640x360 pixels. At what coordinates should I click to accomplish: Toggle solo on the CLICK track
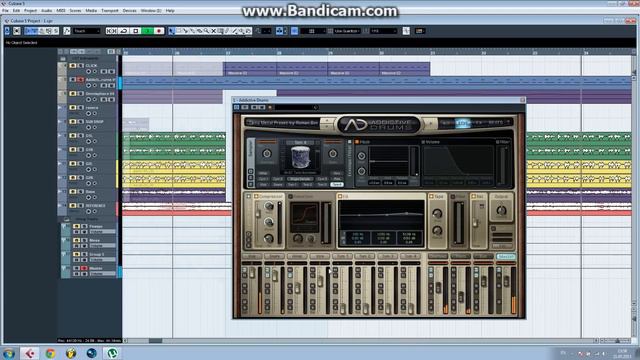pos(80,66)
